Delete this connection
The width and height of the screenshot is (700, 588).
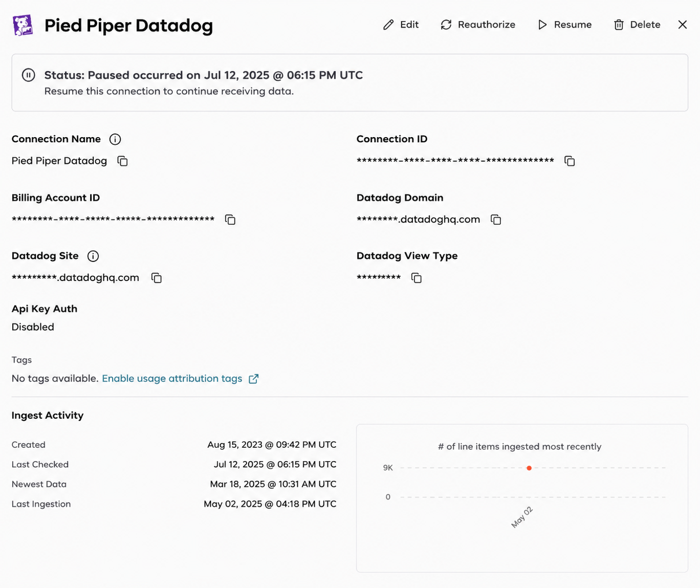[x=637, y=25]
